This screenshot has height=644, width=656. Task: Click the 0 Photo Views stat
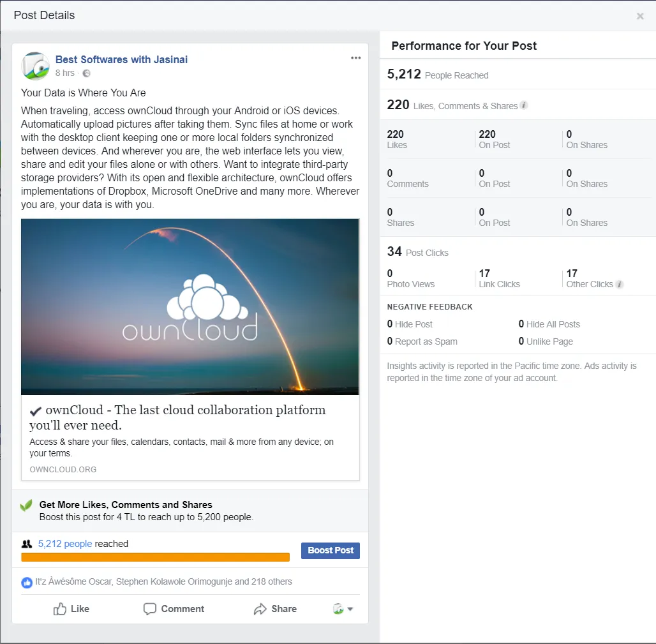coord(410,279)
